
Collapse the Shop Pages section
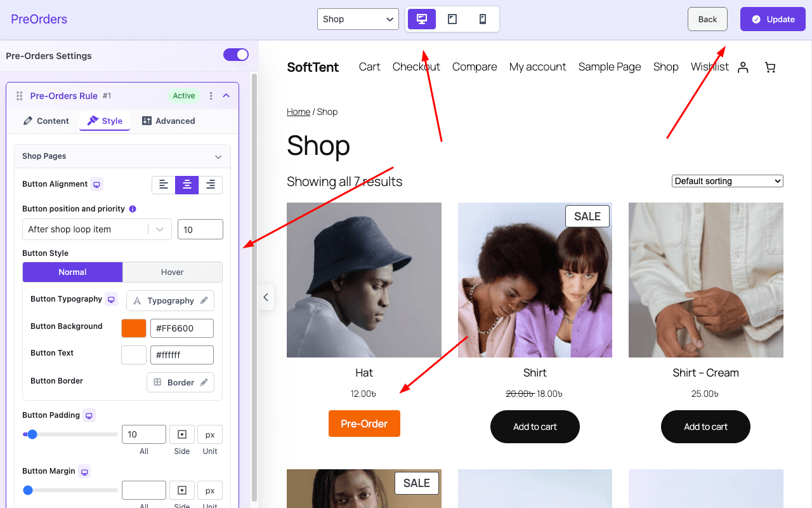click(218, 156)
